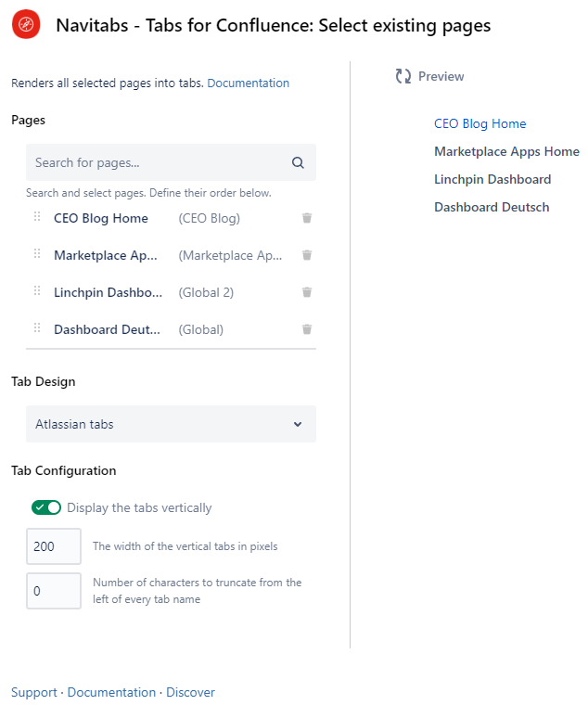Expand Atlassian tabs chevron arrow
This screenshot has width=588, height=718.
click(x=298, y=424)
